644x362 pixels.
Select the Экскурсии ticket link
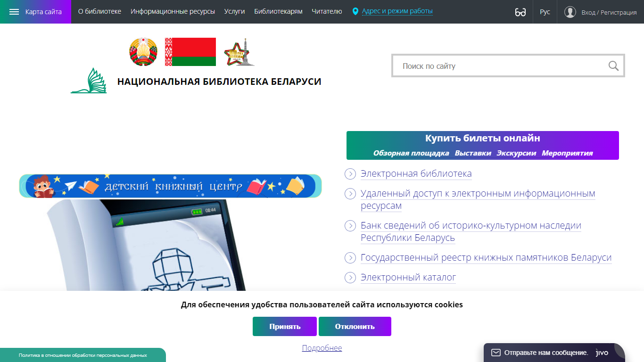(x=517, y=153)
